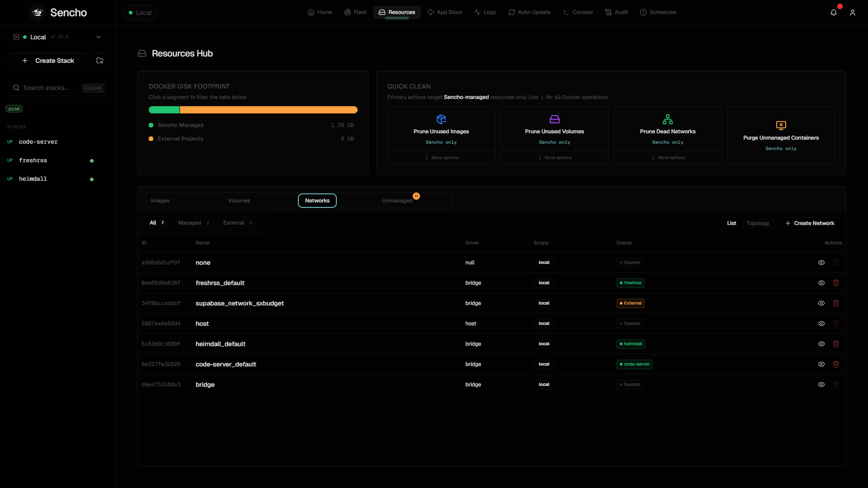Image resolution: width=868 pixels, height=488 pixels.
Task: Click the Prune Unused Volumes icon
Action: (x=555, y=119)
